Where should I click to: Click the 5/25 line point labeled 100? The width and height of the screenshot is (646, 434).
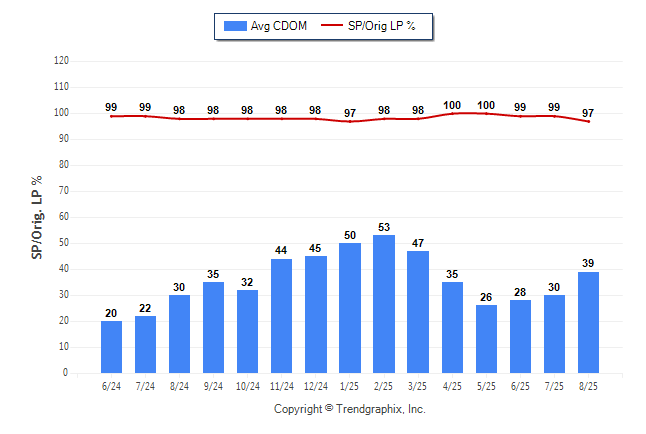tap(487, 113)
